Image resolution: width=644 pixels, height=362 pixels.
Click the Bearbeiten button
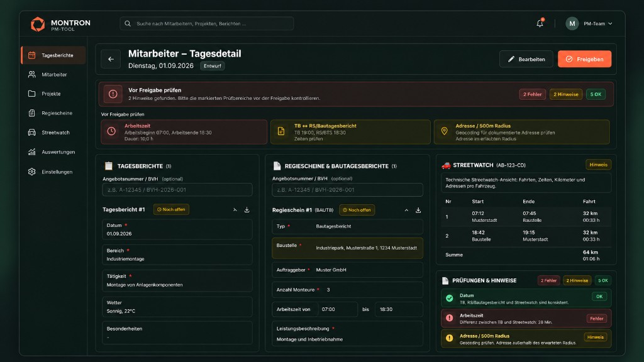526,59
